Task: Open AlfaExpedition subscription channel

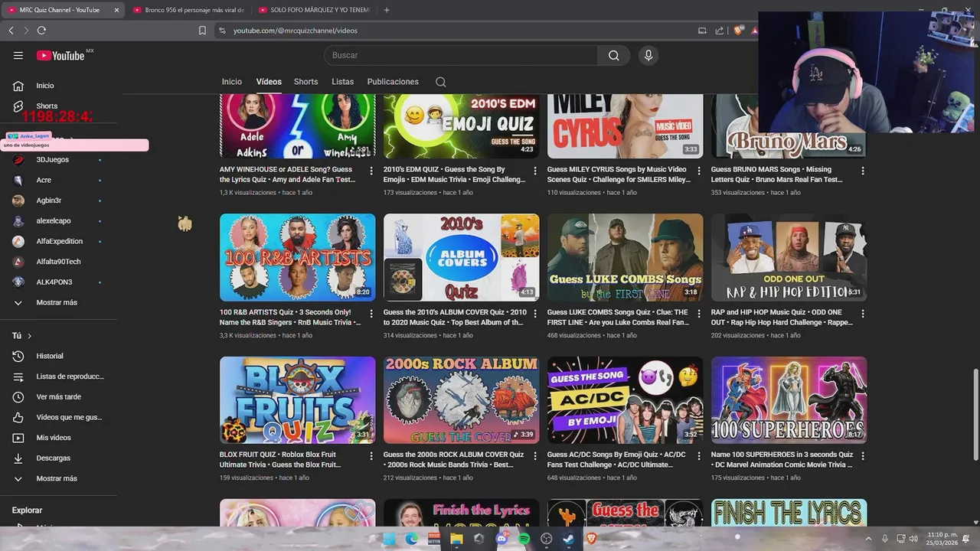Action: [x=59, y=241]
